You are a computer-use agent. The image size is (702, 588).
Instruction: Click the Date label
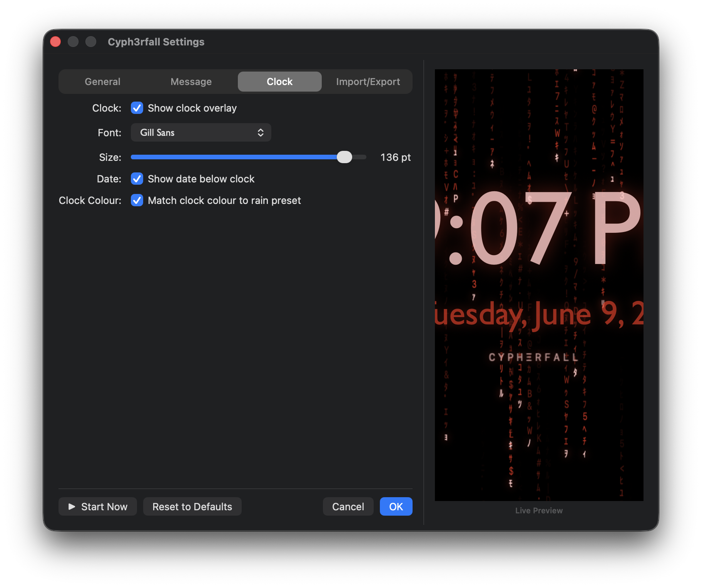pyautogui.click(x=109, y=179)
